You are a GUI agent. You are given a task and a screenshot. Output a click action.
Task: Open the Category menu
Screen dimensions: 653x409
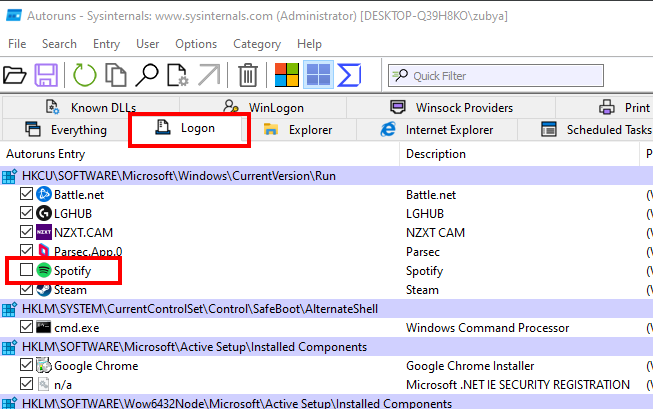click(x=257, y=44)
